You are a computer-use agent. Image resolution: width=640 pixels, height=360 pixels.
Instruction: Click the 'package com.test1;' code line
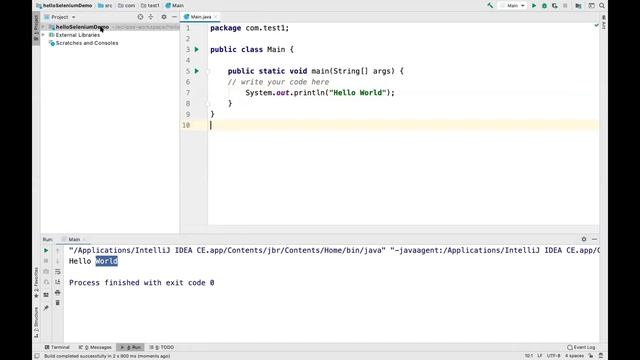coord(249,28)
